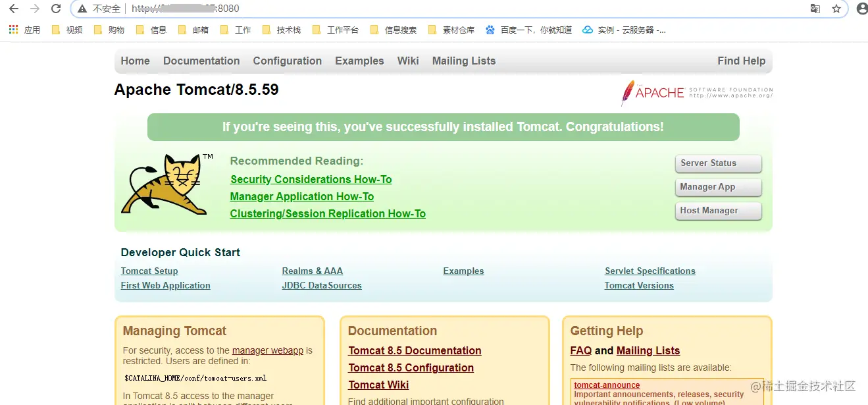The width and height of the screenshot is (868, 405).
Task: Open the Tomcat Wiki link
Action: [378, 385]
